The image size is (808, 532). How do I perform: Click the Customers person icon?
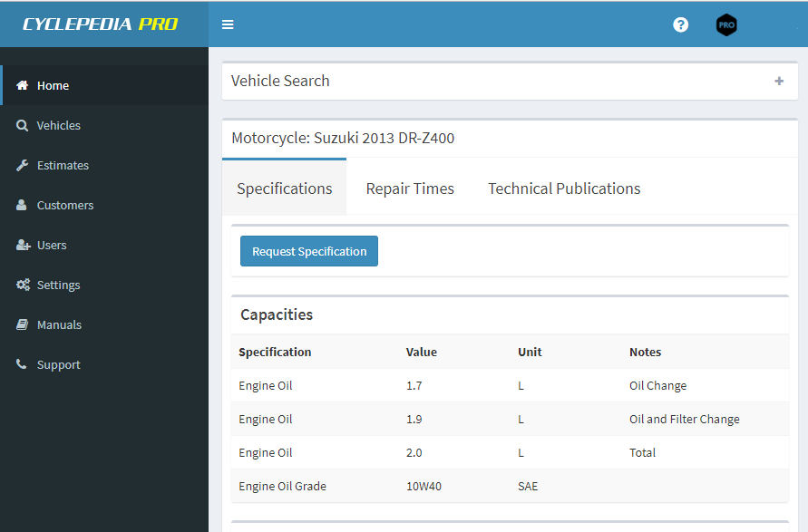click(x=22, y=205)
